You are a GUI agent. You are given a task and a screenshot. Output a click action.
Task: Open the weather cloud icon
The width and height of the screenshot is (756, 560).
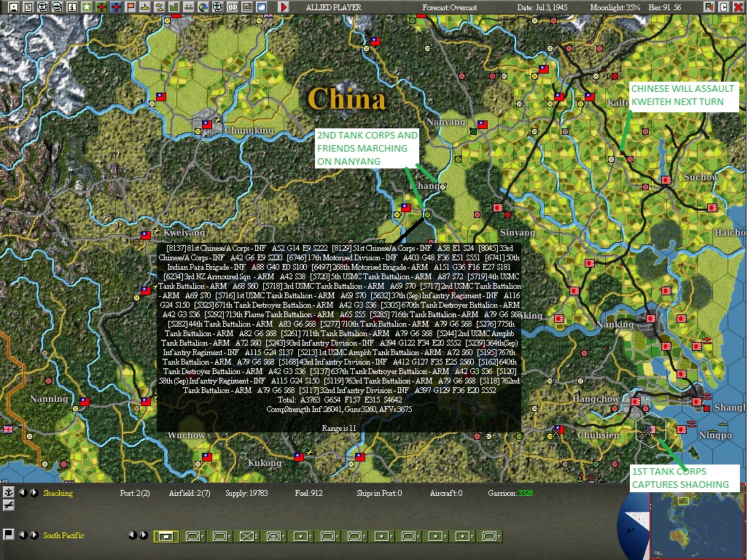point(261,7)
